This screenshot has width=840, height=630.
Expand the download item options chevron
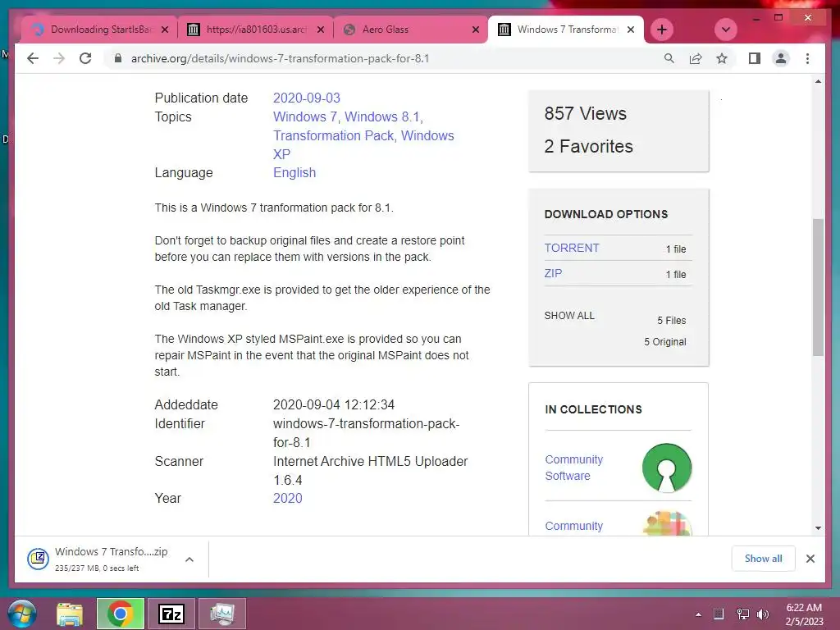coord(189,559)
